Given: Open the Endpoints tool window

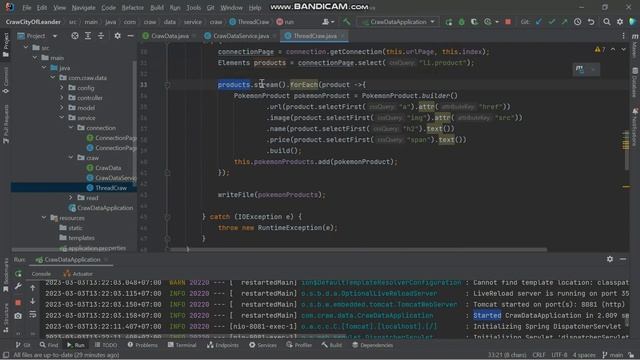Looking at the screenshot, I should pyautogui.click(x=223, y=345).
